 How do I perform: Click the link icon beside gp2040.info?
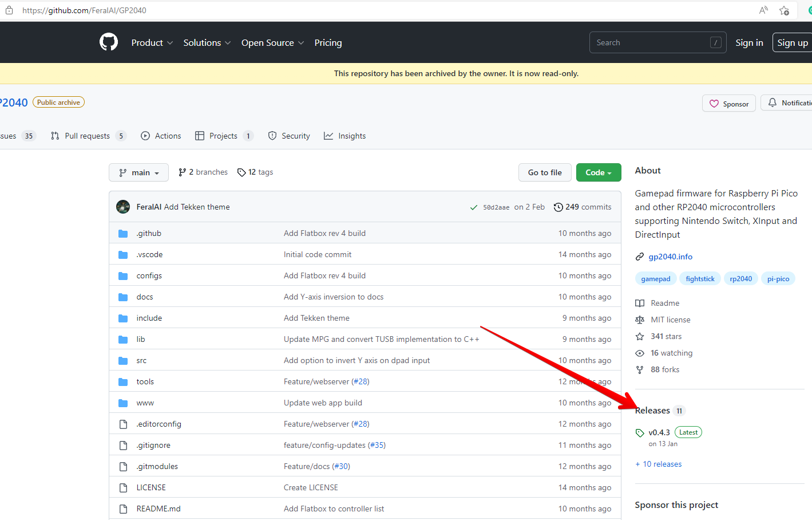[640, 257]
